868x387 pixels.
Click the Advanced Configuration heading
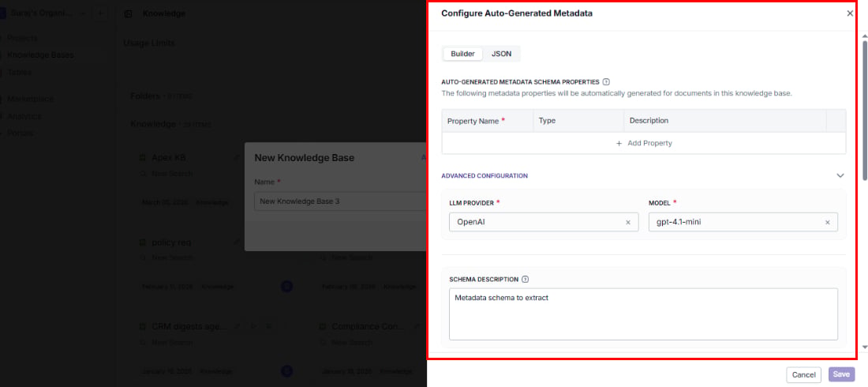click(x=485, y=176)
